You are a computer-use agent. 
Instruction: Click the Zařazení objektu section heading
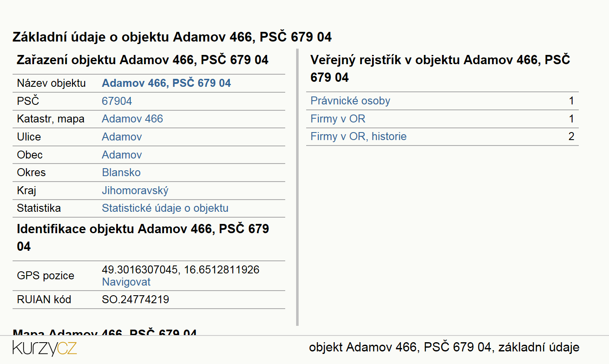pos(142,60)
